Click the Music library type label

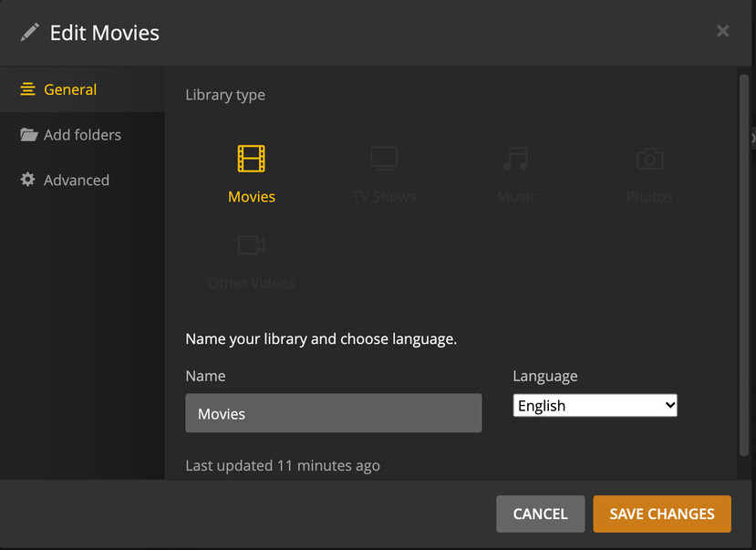click(516, 197)
